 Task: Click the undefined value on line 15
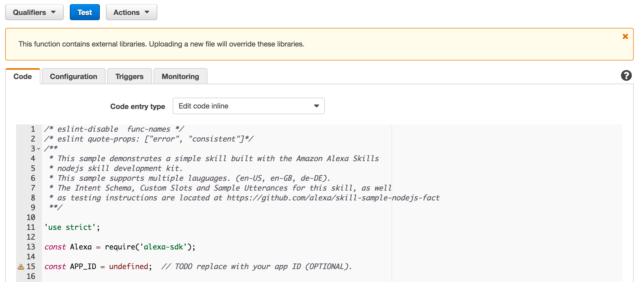coord(129,267)
